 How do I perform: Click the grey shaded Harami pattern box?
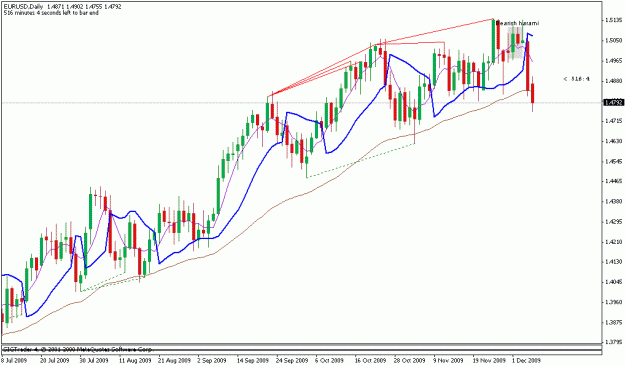point(515,43)
